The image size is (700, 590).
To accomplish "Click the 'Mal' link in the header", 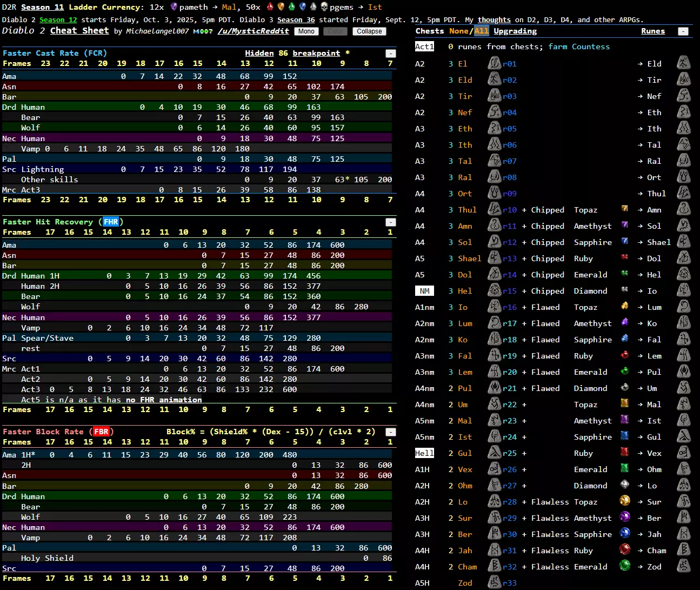I will [229, 7].
